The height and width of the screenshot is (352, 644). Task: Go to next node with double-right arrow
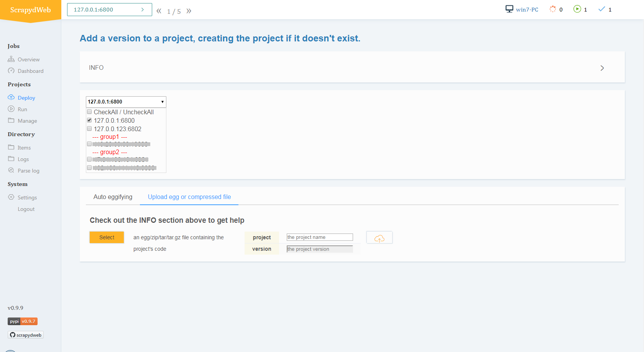[189, 11]
